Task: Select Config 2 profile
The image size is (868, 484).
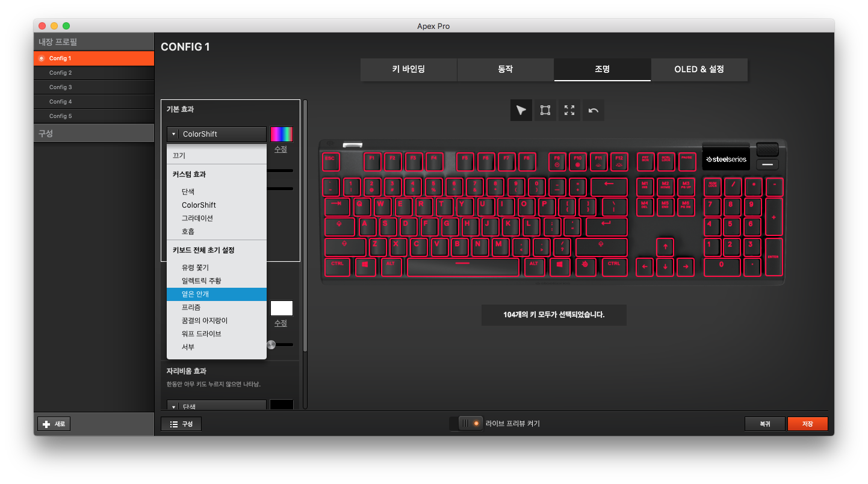Action: point(94,73)
